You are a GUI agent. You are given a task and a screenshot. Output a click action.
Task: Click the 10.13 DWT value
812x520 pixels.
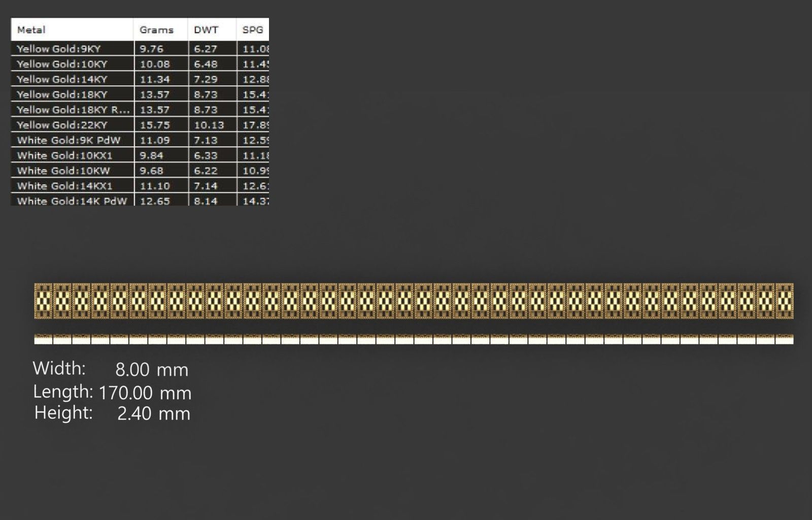pyautogui.click(x=209, y=125)
